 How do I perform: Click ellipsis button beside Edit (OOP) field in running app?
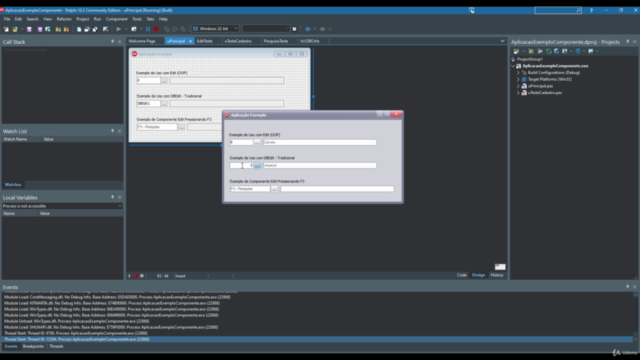(257, 142)
